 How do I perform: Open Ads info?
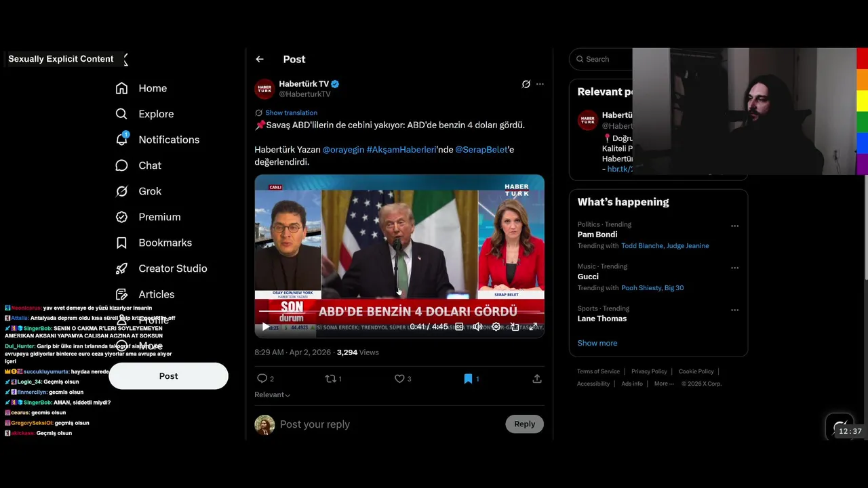point(632,384)
